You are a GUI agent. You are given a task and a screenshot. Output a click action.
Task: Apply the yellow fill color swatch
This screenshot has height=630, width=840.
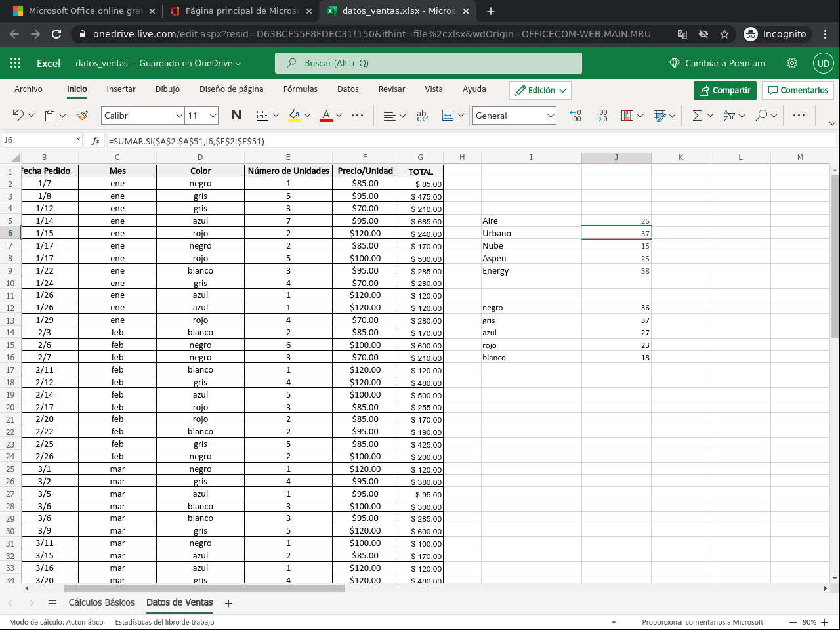point(295,115)
